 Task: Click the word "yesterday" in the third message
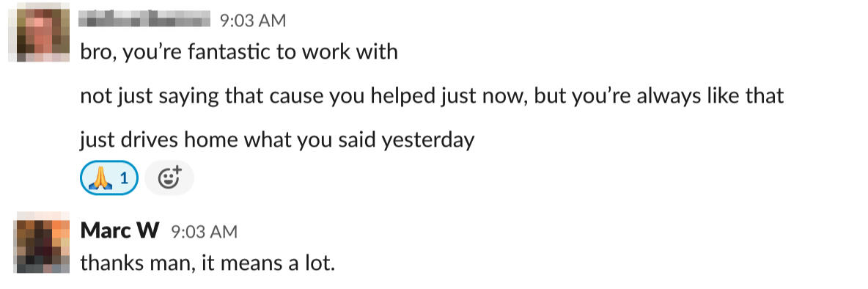pos(428,141)
